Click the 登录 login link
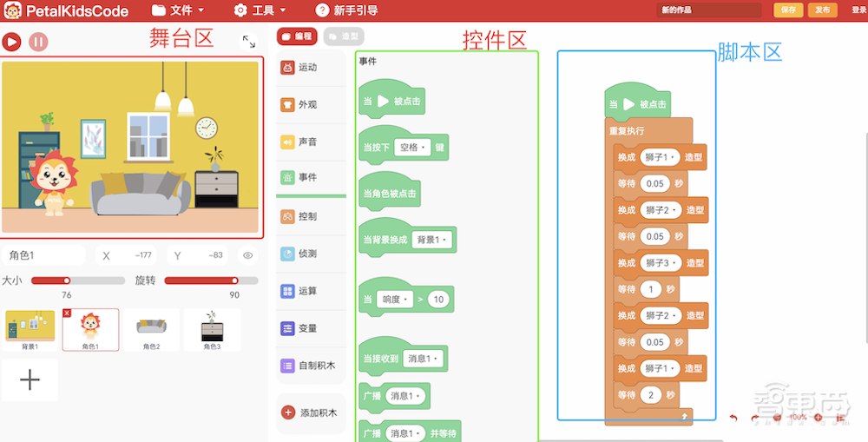The width and height of the screenshot is (868, 442). (858, 10)
